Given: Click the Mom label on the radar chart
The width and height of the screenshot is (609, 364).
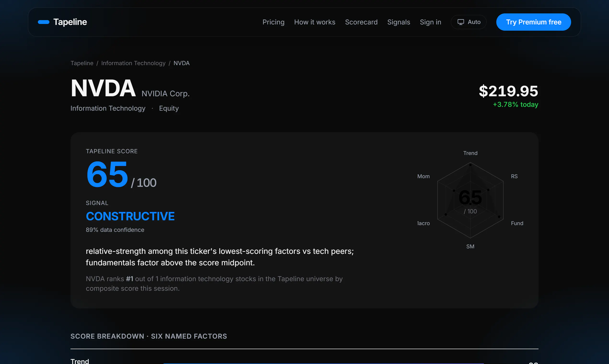Looking at the screenshot, I should pos(423,176).
